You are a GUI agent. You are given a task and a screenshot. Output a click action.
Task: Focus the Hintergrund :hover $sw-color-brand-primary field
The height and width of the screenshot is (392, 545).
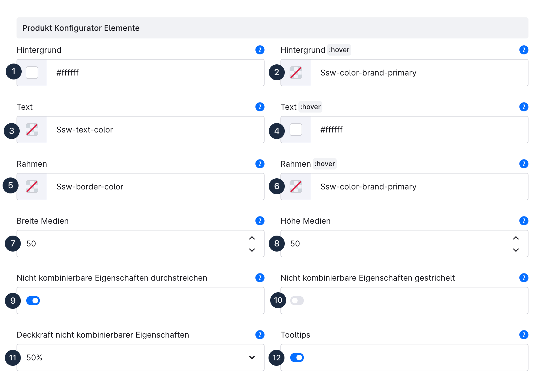click(419, 73)
